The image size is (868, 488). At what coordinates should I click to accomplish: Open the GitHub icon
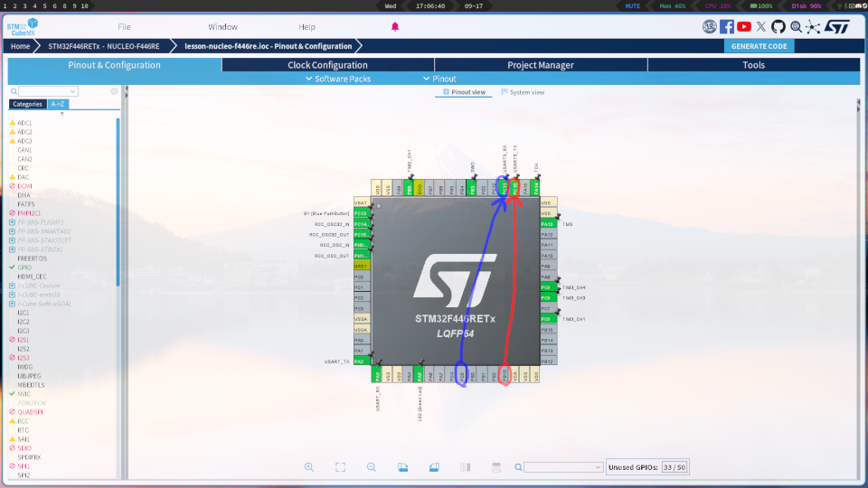(778, 26)
